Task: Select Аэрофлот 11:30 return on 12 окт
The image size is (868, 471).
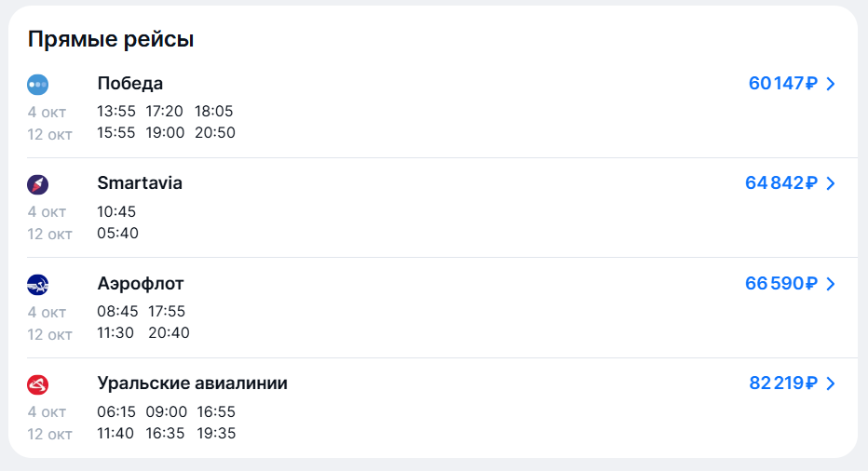Action: point(116,333)
